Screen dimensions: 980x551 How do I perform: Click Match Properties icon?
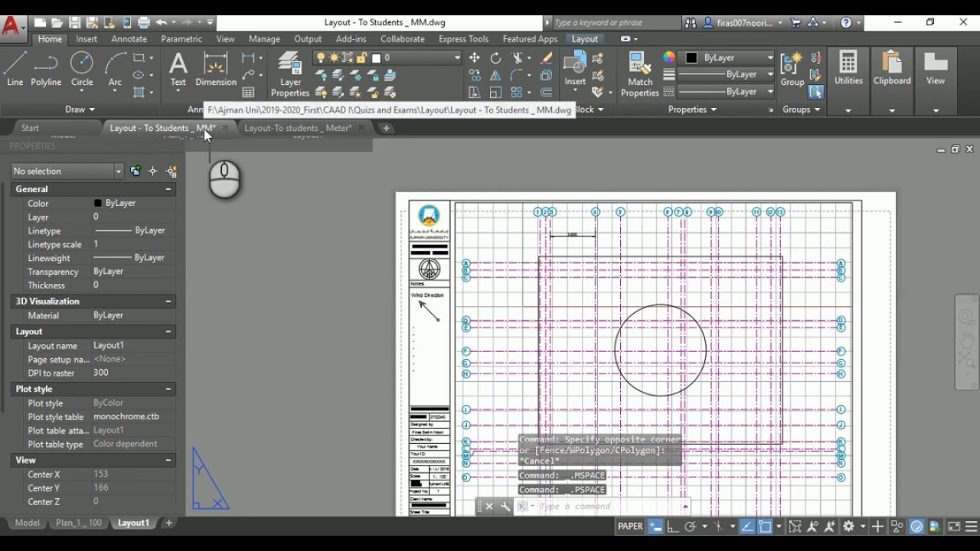[639, 74]
